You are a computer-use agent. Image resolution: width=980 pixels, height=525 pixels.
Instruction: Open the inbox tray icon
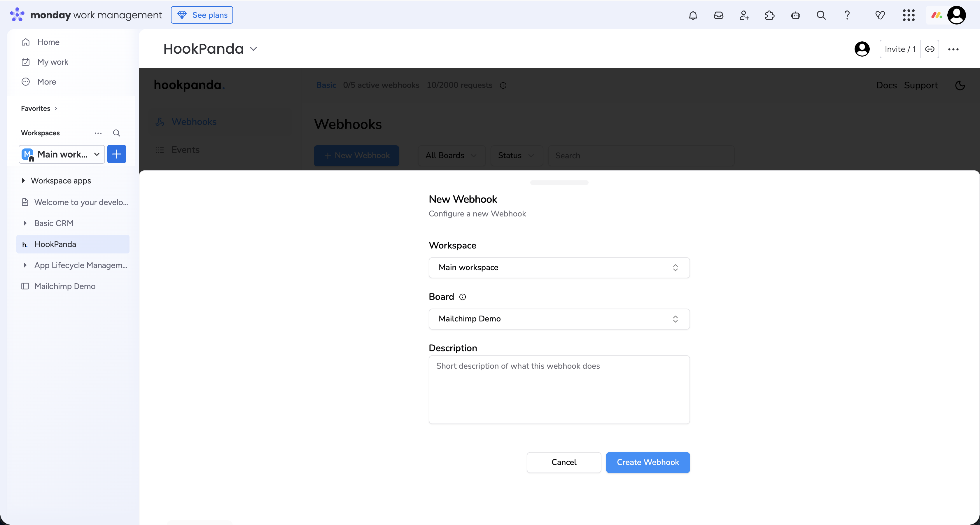pyautogui.click(x=718, y=15)
